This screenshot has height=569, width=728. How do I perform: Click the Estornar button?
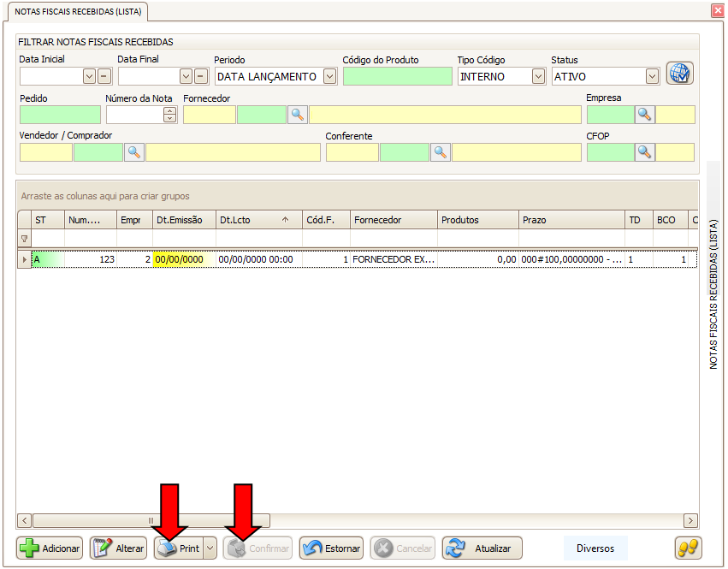tap(332, 548)
